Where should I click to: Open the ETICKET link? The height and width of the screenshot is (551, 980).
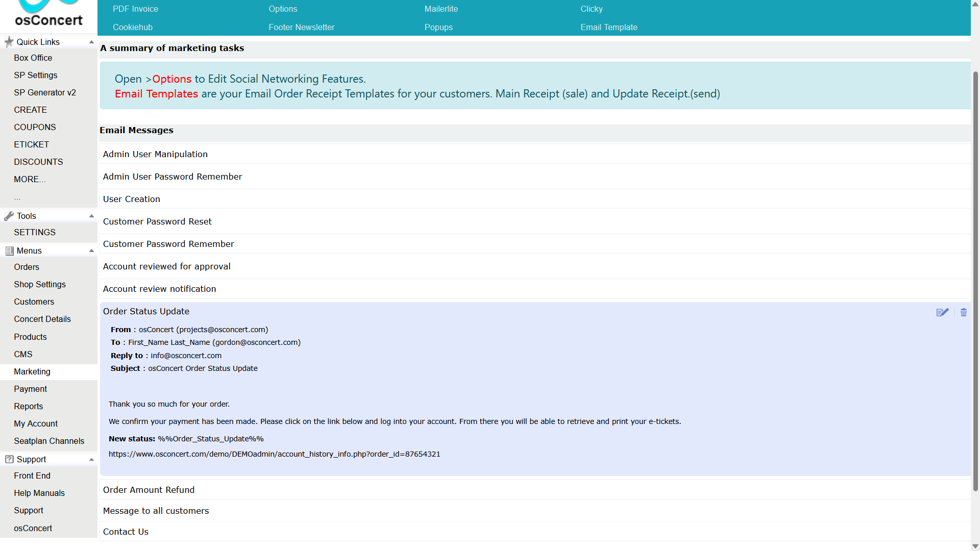point(32,144)
